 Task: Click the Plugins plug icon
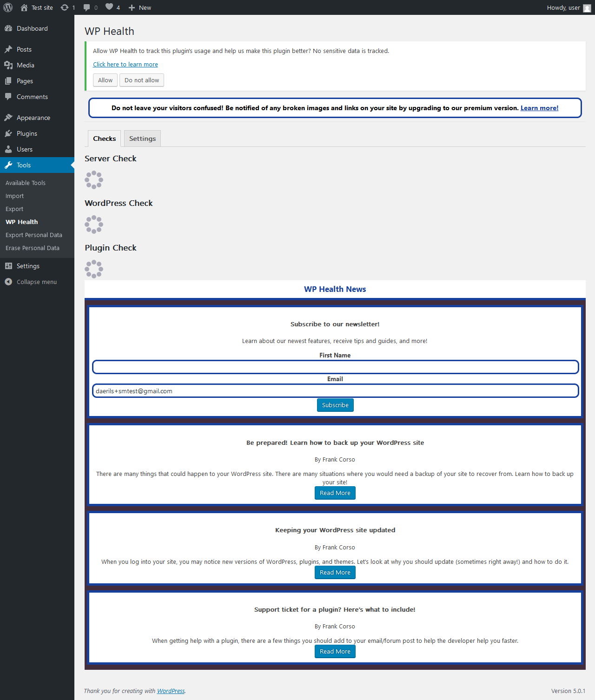[8, 133]
